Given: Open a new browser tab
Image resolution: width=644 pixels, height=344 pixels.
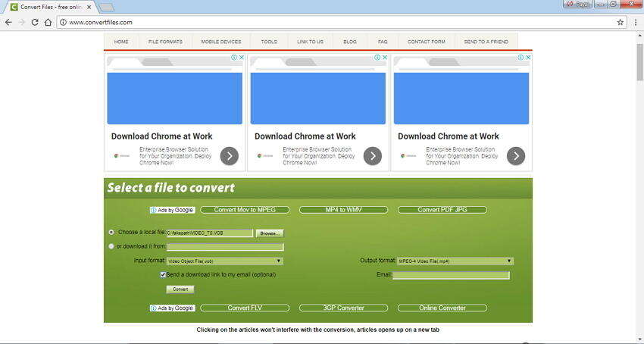Looking at the screenshot, I should [x=107, y=7].
